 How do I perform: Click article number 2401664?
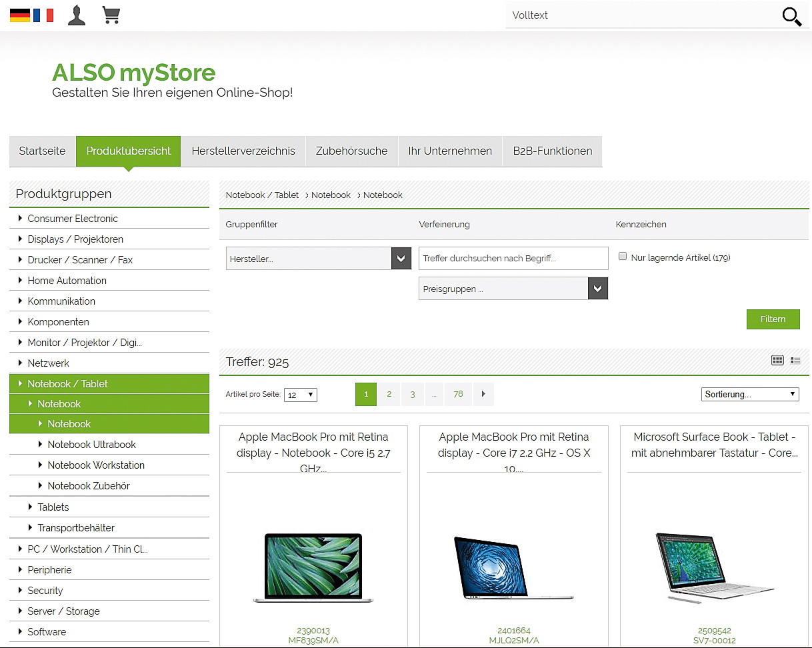514,631
